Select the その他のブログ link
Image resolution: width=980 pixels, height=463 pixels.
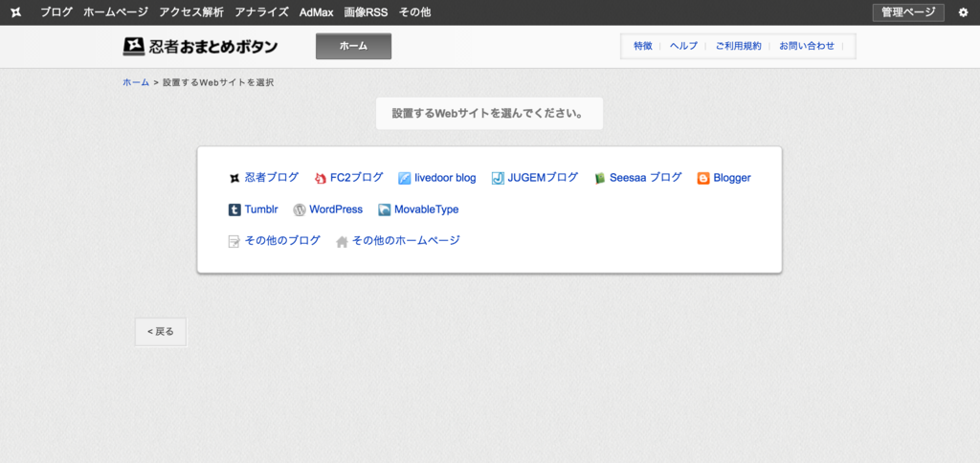(282, 240)
